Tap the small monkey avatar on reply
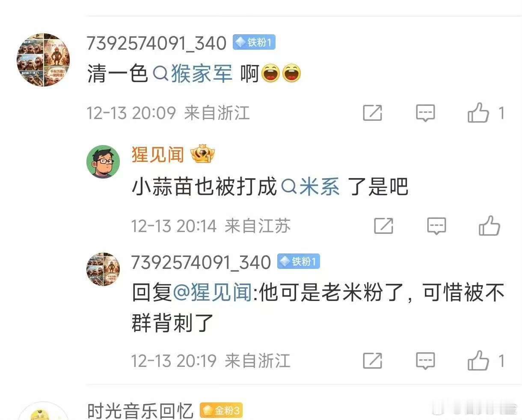The image size is (522, 420). pyautogui.click(x=103, y=269)
